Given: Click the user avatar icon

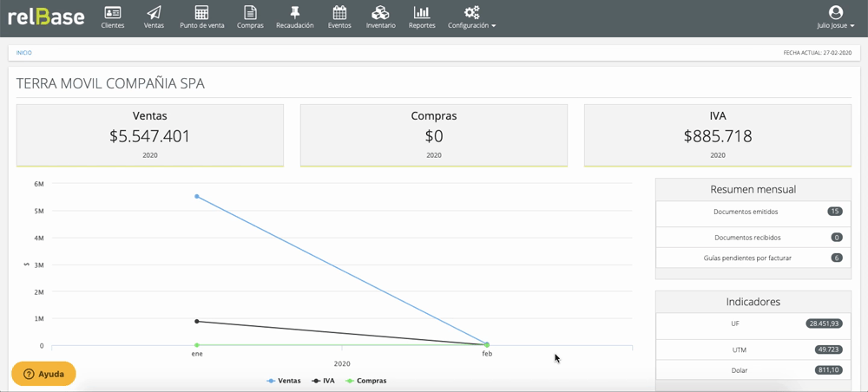Looking at the screenshot, I should 836,12.
